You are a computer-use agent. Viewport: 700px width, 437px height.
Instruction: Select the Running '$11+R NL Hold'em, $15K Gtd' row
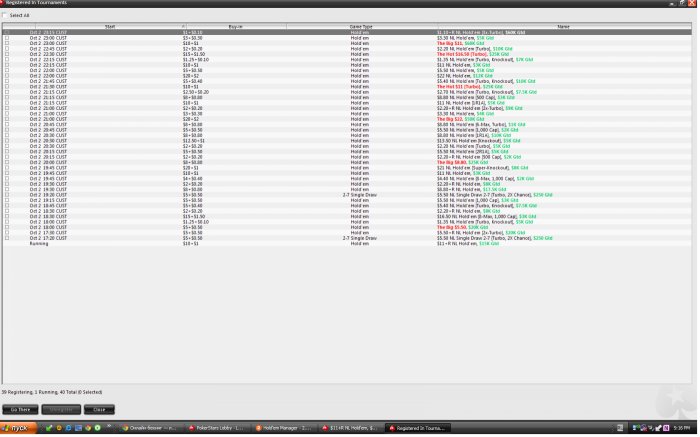pos(347,244)
